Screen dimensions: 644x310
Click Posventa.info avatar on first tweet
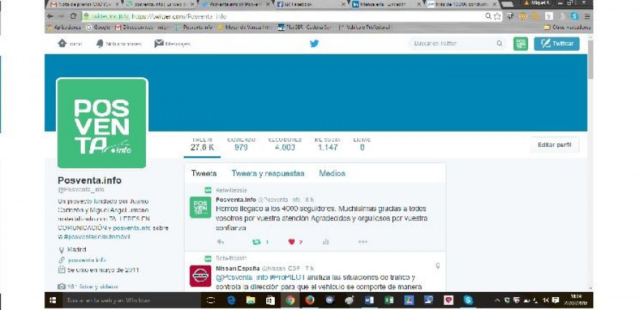pos(200,207)
